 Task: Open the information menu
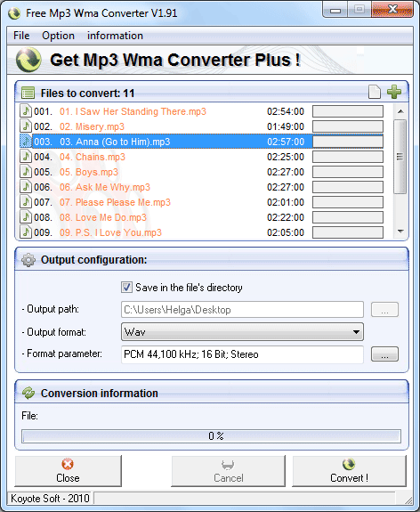(115, 36)
